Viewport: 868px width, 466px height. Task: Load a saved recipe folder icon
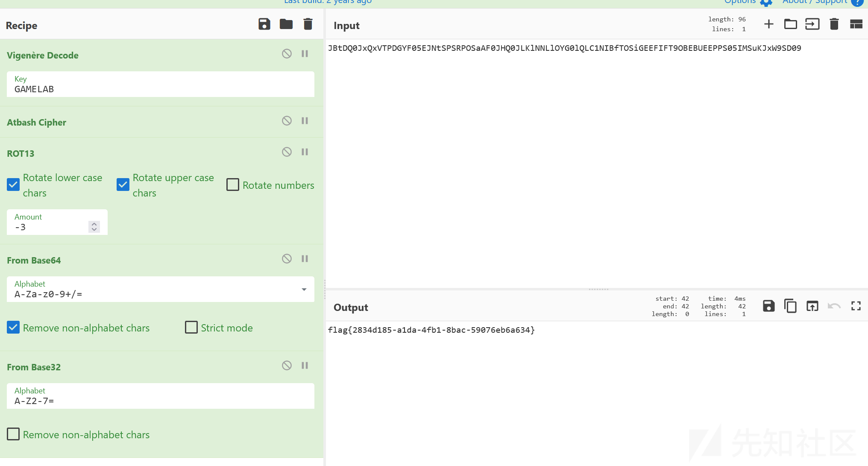286,24
